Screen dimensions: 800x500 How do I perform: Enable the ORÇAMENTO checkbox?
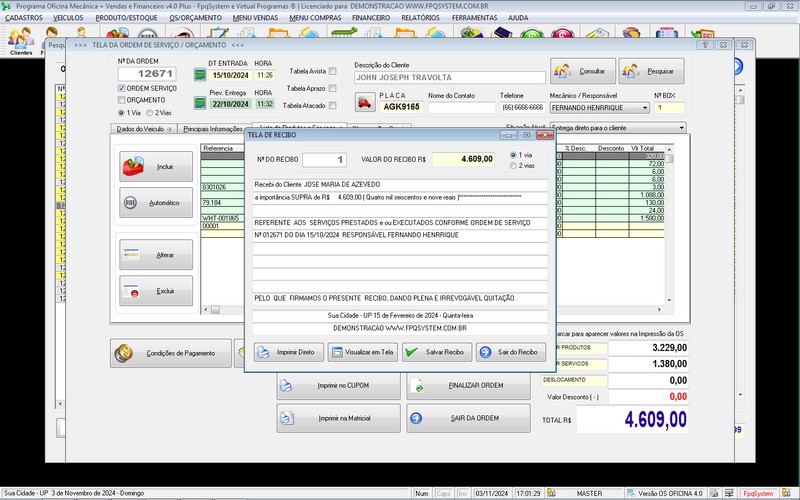123,100
